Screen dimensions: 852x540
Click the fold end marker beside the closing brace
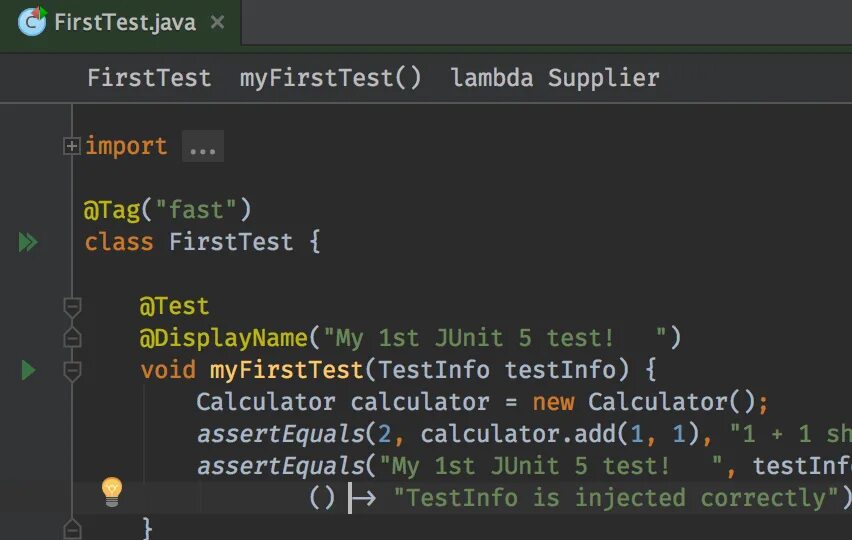coord(72,527)
